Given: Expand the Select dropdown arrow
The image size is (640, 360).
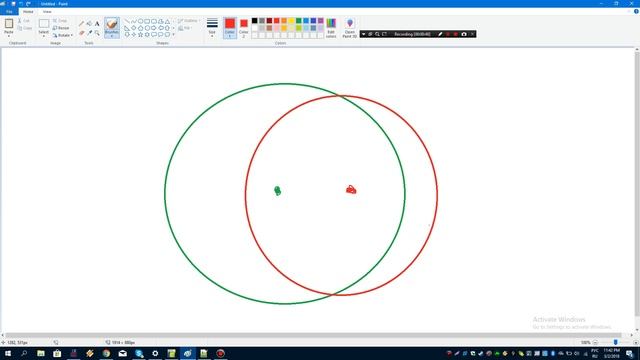Looking at the screenshot, I should coord(44,36).
